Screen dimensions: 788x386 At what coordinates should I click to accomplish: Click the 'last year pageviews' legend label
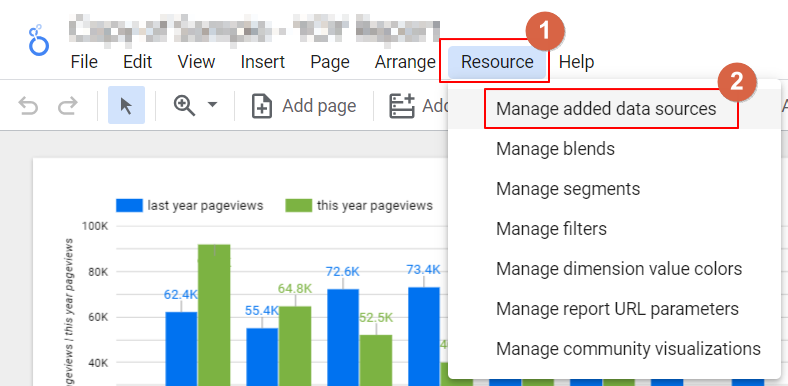click(205, 206)
